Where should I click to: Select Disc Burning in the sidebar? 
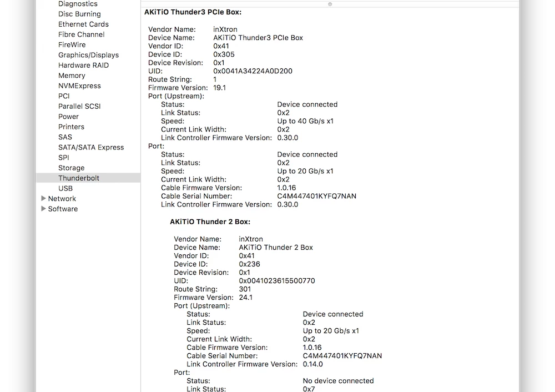pyautogui.click(x=79, y=14)
